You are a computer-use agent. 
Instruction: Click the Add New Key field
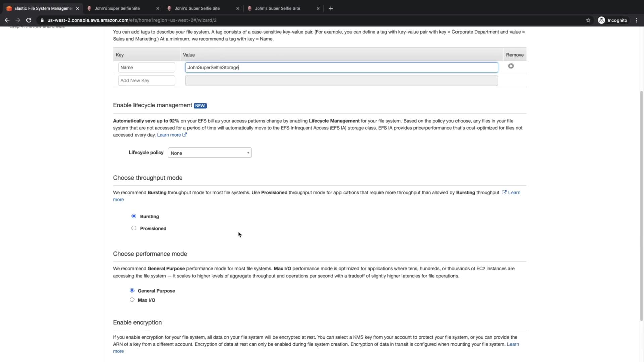pyautogui.click(x=147, y=80)
